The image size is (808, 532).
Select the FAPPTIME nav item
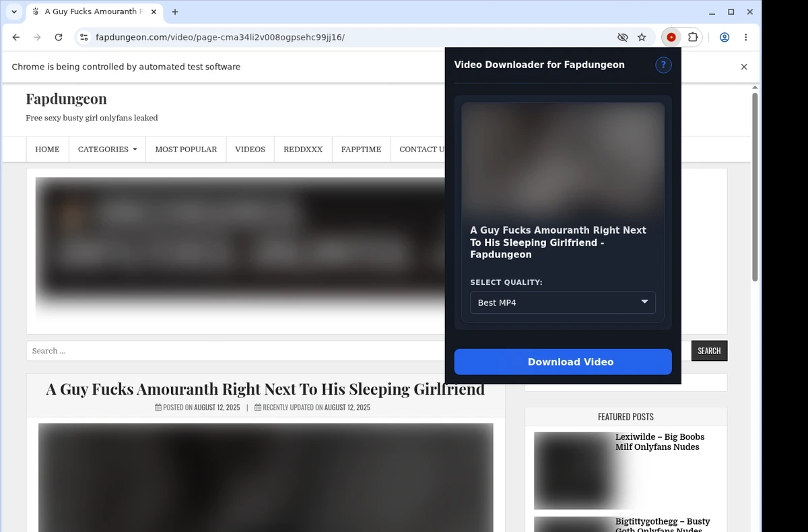click(361, 149)
